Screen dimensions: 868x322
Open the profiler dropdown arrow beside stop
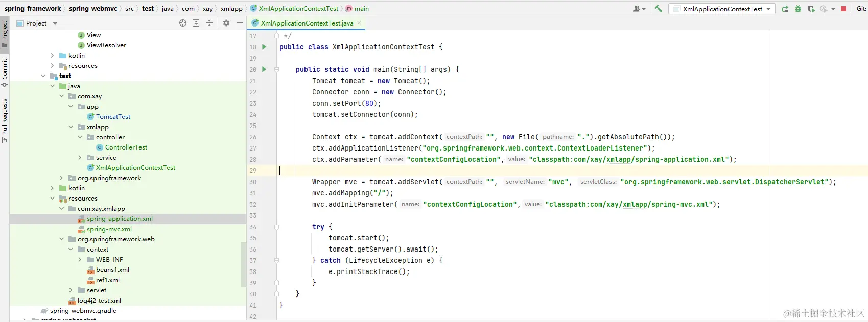pos(833,9)
